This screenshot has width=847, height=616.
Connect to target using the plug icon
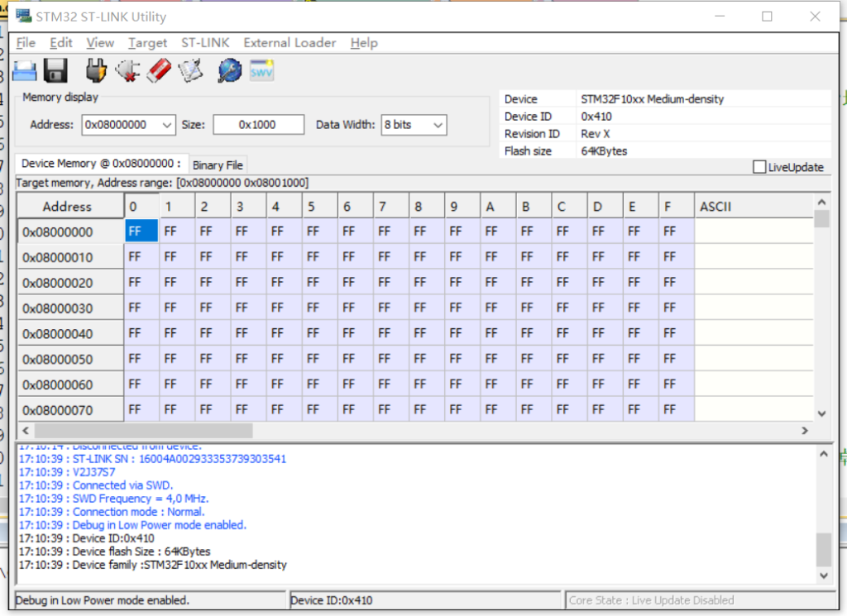96,71
